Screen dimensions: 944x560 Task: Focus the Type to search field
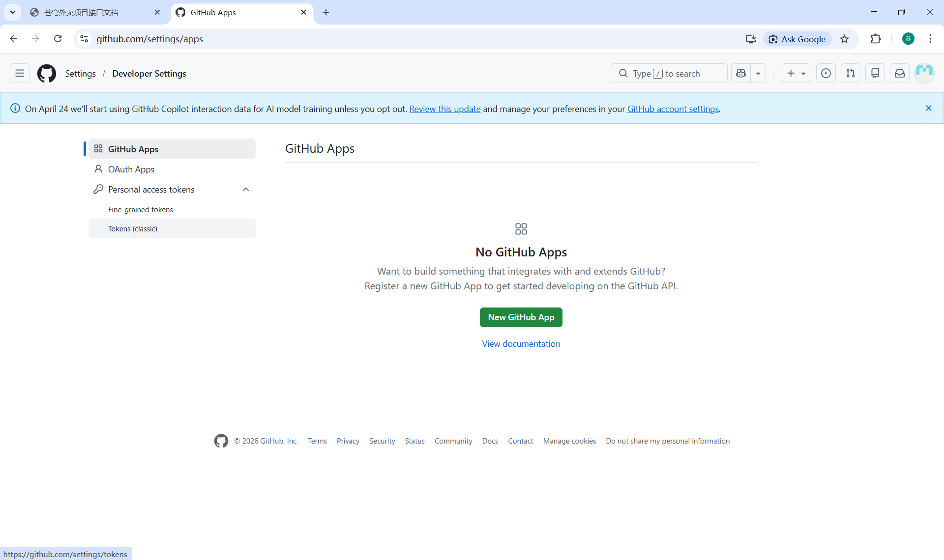pyautogui.click(x=669, y=73)
